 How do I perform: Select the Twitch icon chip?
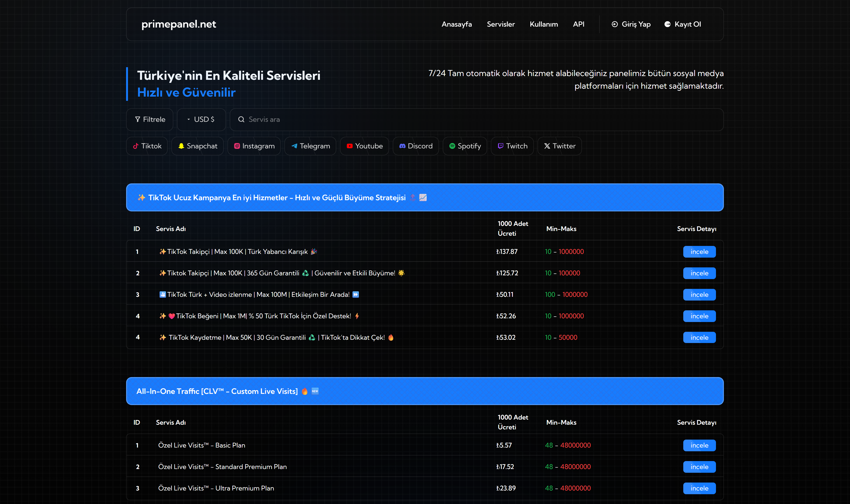tap(512, 146)
